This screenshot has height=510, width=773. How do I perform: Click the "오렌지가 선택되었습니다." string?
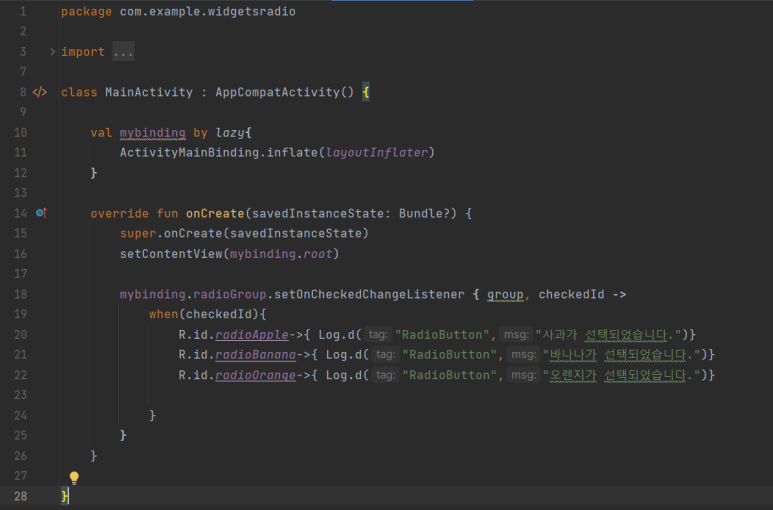point(622,375)
